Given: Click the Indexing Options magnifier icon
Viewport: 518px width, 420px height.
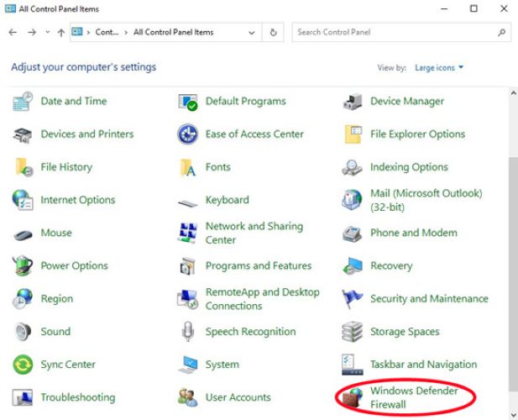Looking at the screenshot, I should (352, 167).
